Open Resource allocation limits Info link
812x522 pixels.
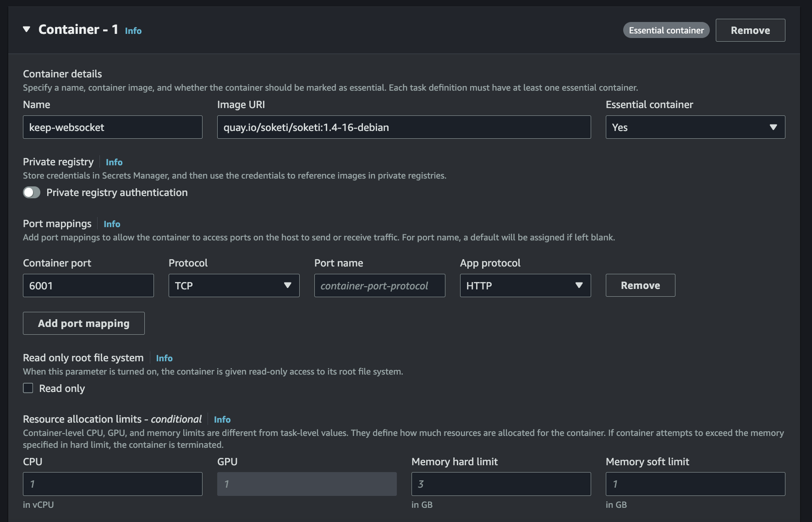tap(222, 419)
